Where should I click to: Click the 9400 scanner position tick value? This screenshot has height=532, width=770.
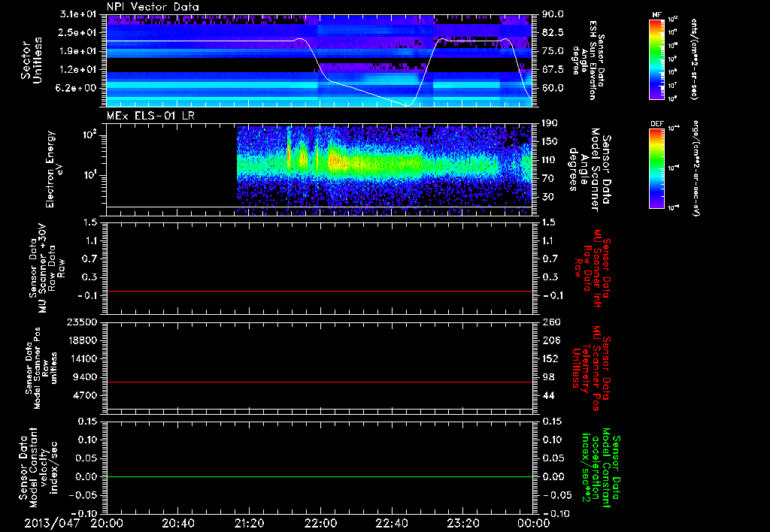pos(84,377)
